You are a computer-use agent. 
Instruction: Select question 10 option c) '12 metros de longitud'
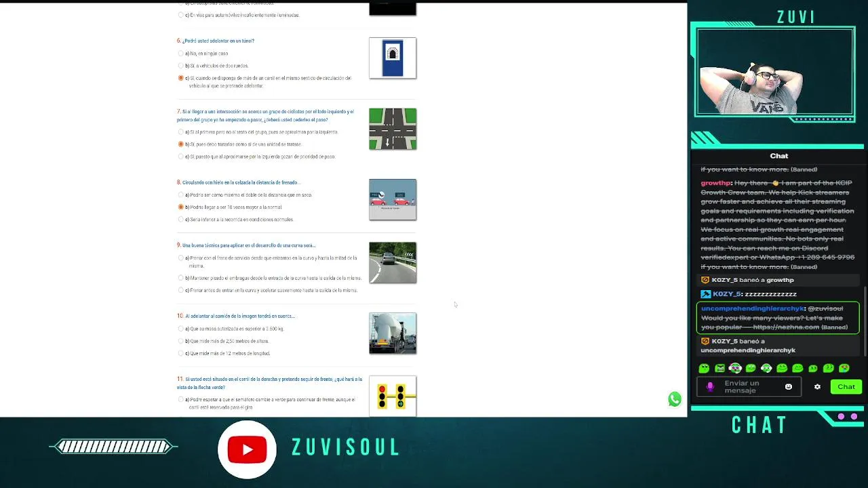[x=180, y=353]
